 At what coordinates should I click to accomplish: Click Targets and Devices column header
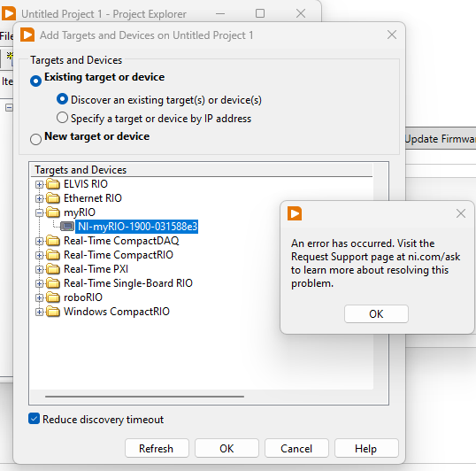202,170
